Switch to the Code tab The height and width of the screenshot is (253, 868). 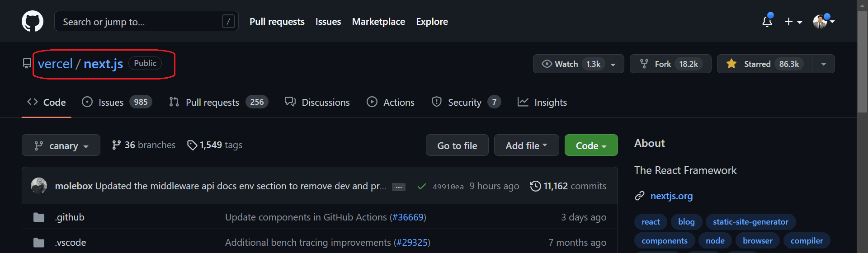(x=47, y=103)
